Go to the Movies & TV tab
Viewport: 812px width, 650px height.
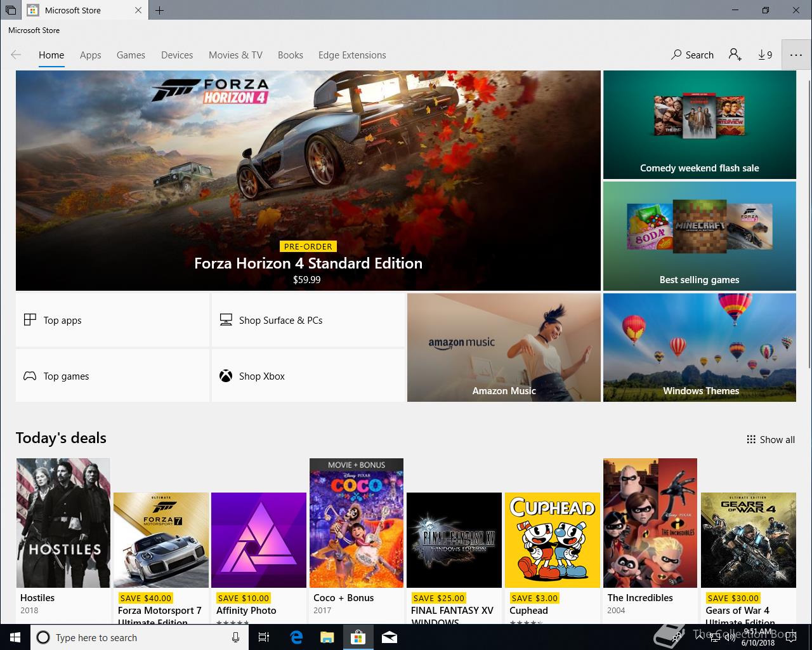pyautogui.click(x=235, y=55)
